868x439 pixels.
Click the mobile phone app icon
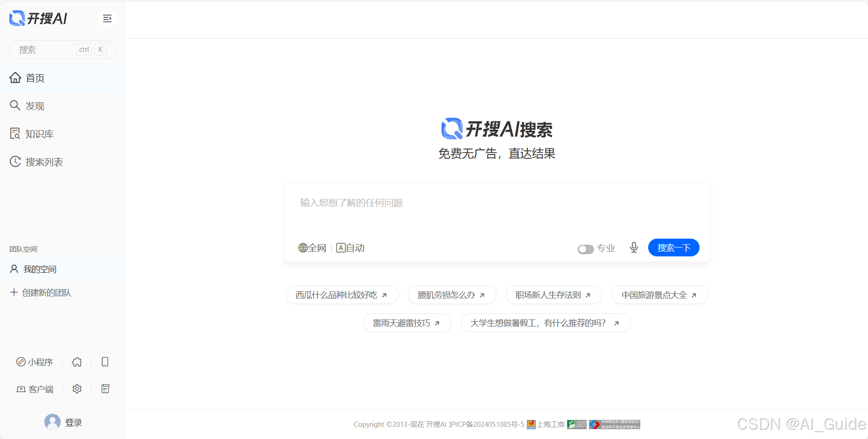[x=105, y=362]
